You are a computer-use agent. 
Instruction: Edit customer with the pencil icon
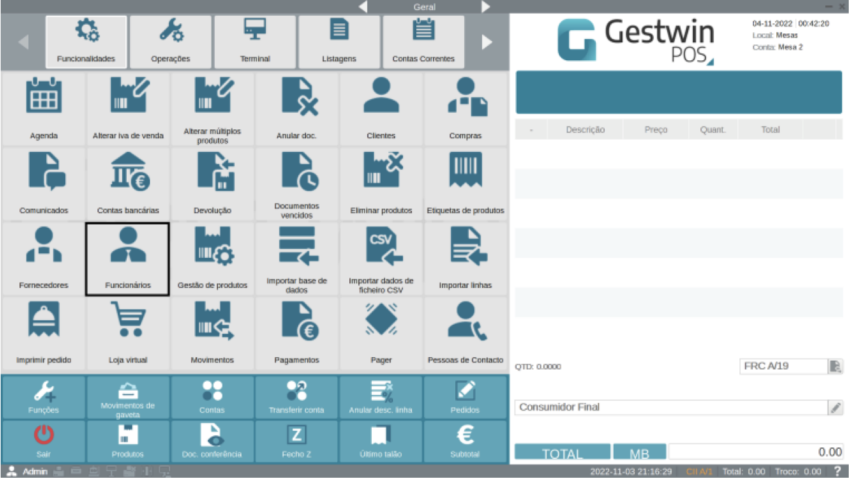pyautogui.click(x=835, y=408)
